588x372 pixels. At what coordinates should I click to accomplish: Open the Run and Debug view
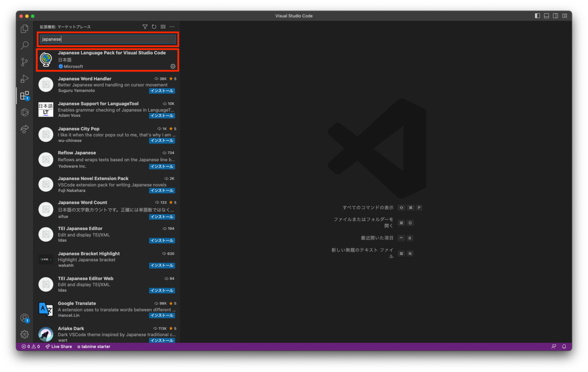tap(24, 79)
